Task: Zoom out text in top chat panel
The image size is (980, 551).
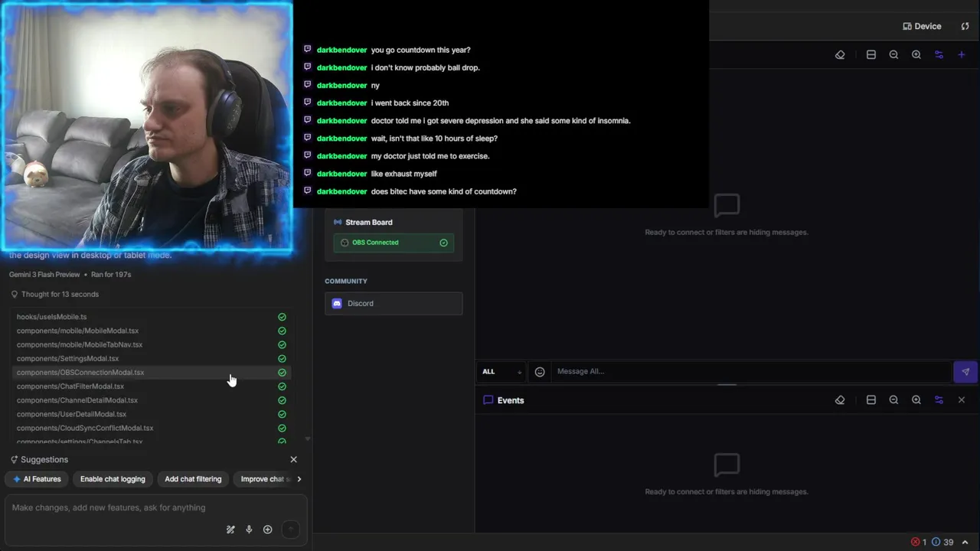Action: click(x=893, y=55)
